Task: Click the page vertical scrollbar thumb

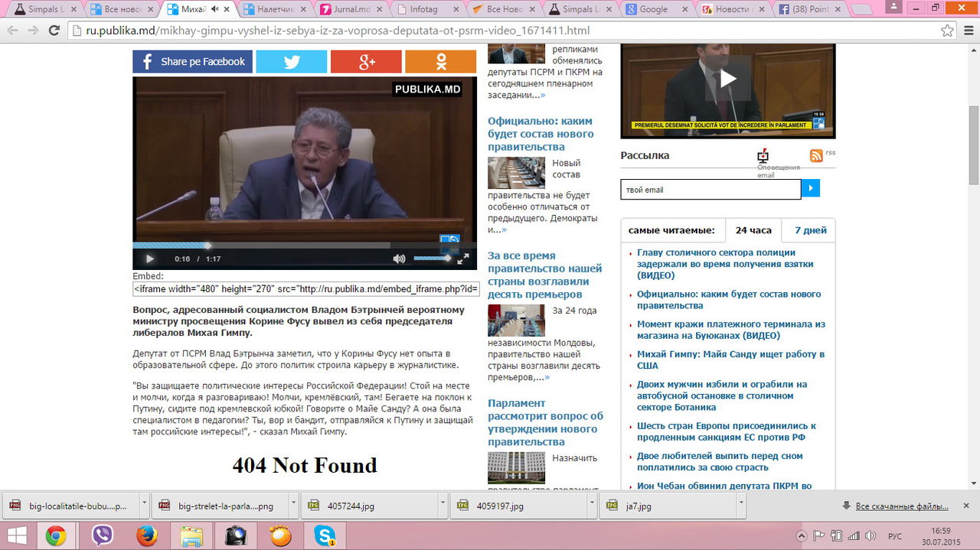Action: click(x=974, y=144)
